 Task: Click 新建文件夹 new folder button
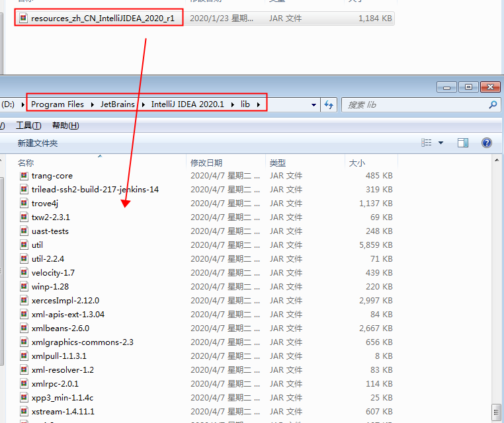pos(38,143)
